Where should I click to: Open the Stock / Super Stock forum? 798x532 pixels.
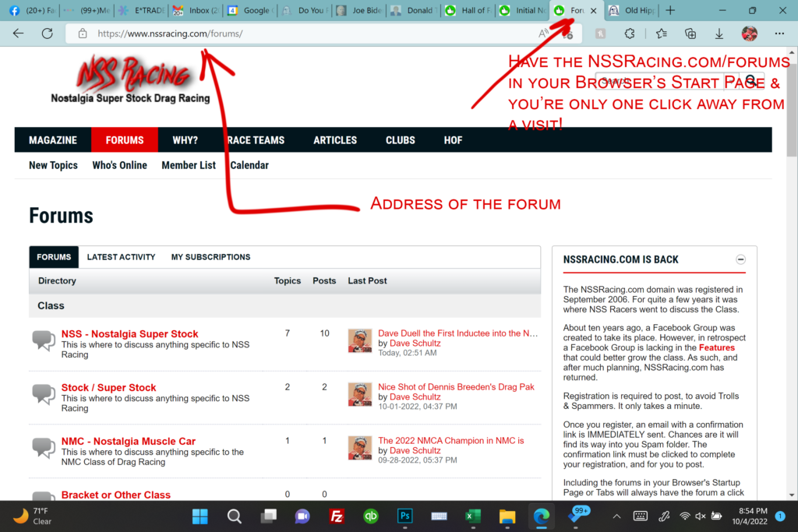click(109, 388)
